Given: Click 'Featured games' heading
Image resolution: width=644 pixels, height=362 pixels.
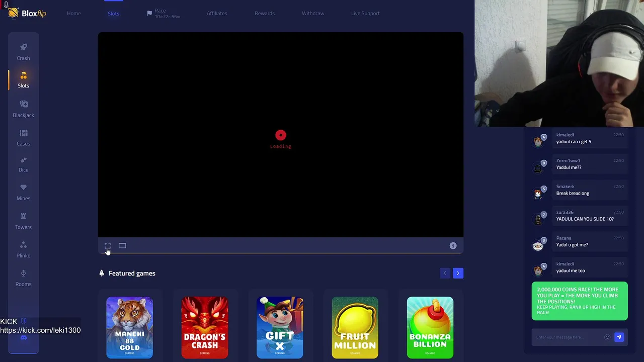Looking at the screenshot, I should tap(132, 273).
